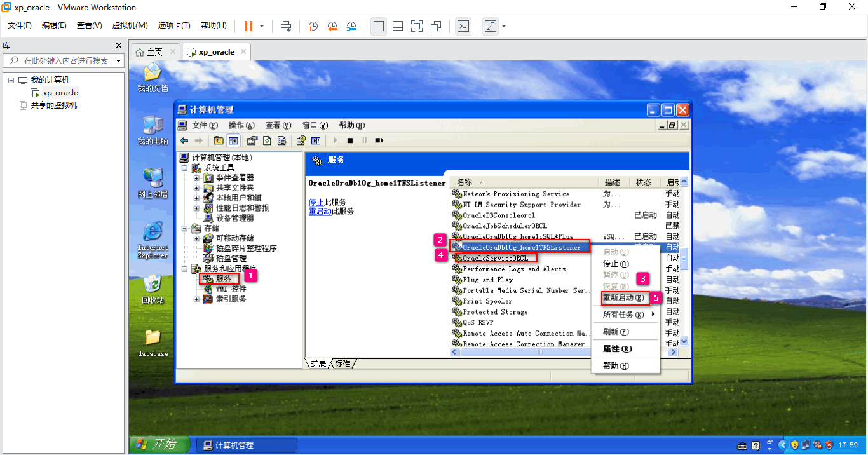Sort services by 名称 column header
868x455 pixels.
[x=524, y=182]
